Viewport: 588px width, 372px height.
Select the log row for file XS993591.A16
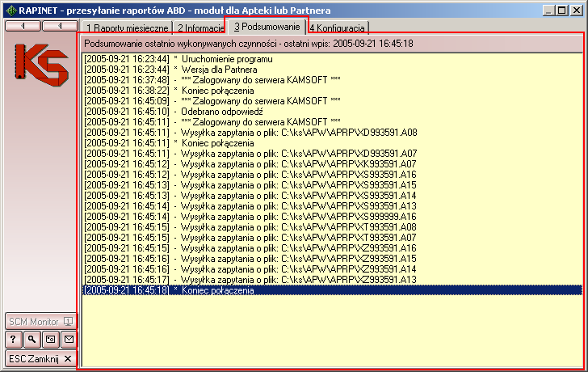[x=332, y=175]
